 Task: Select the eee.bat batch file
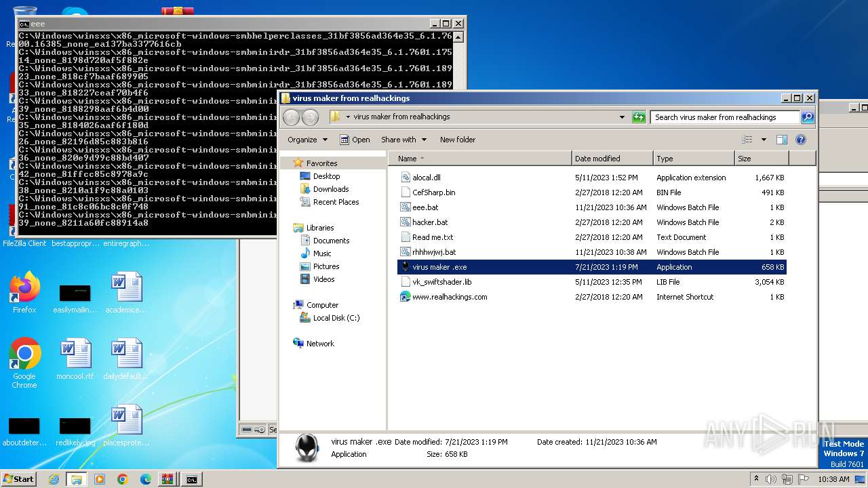pos(425,207)
